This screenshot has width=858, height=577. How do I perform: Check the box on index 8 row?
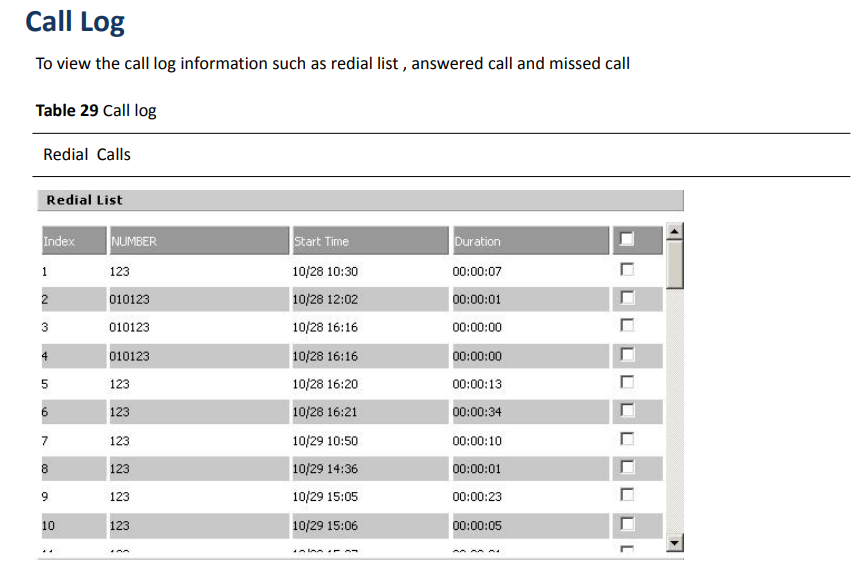click(x=627, y=467)
